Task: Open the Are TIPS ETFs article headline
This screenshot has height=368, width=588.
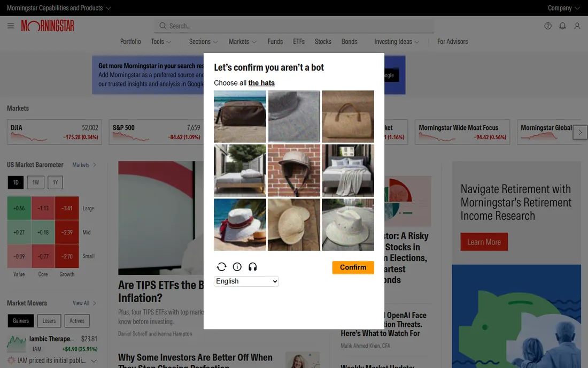Action: (161, 291)
